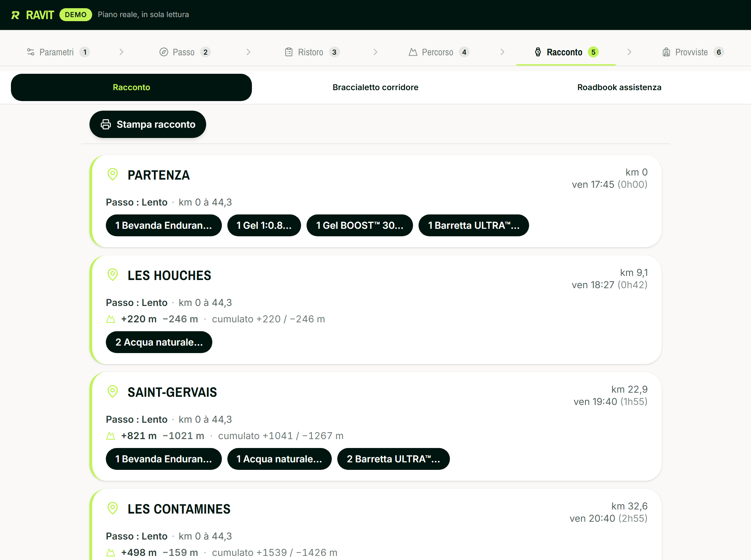The width and height of the screenshot is (751, 560).
Task: Click the 1 Acqua naturale... chip
Action: [280, 459]
